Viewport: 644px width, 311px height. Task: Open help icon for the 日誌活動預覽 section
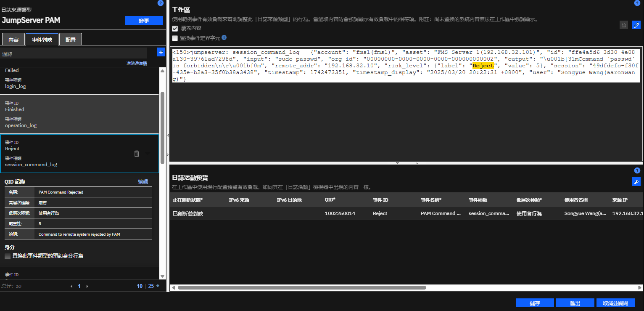(636, 170)
